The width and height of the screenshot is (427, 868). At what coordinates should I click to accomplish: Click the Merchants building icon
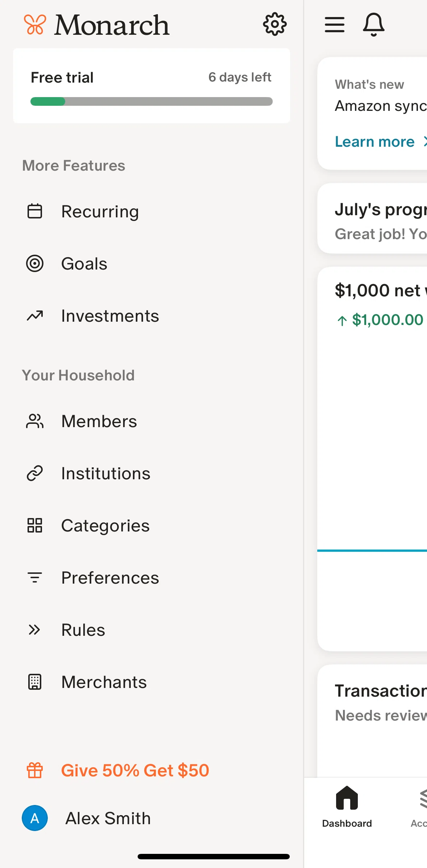pos(35,682)
